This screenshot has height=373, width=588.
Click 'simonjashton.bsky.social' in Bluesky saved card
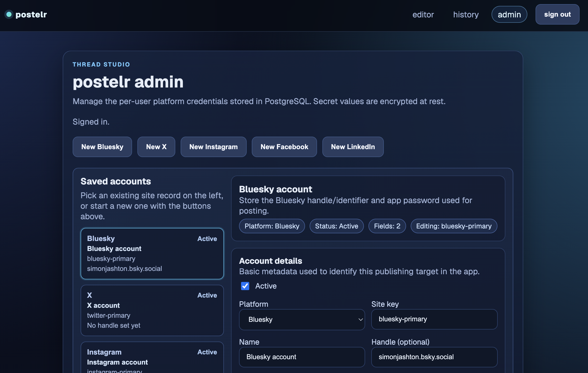pyautogui.click(x=125, y=269)
